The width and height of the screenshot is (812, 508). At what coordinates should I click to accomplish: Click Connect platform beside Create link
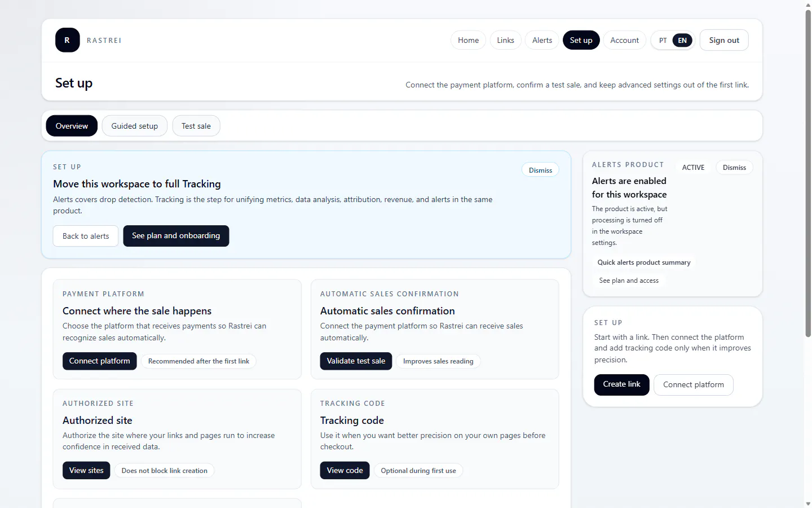point(694,384)
